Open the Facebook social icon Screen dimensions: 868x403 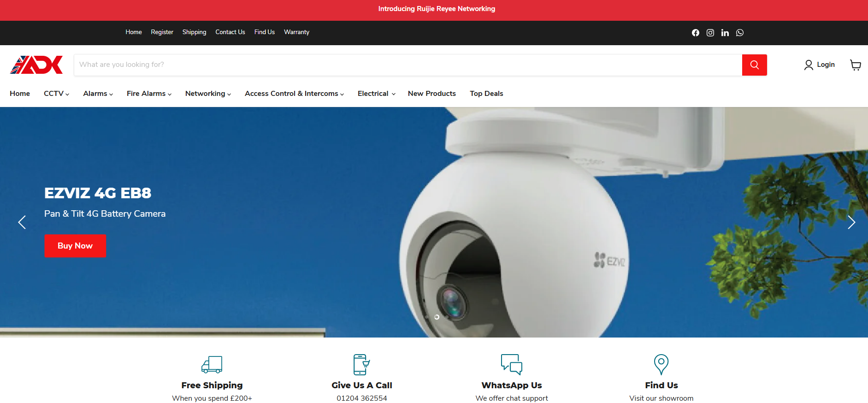[x=696, y=33]
